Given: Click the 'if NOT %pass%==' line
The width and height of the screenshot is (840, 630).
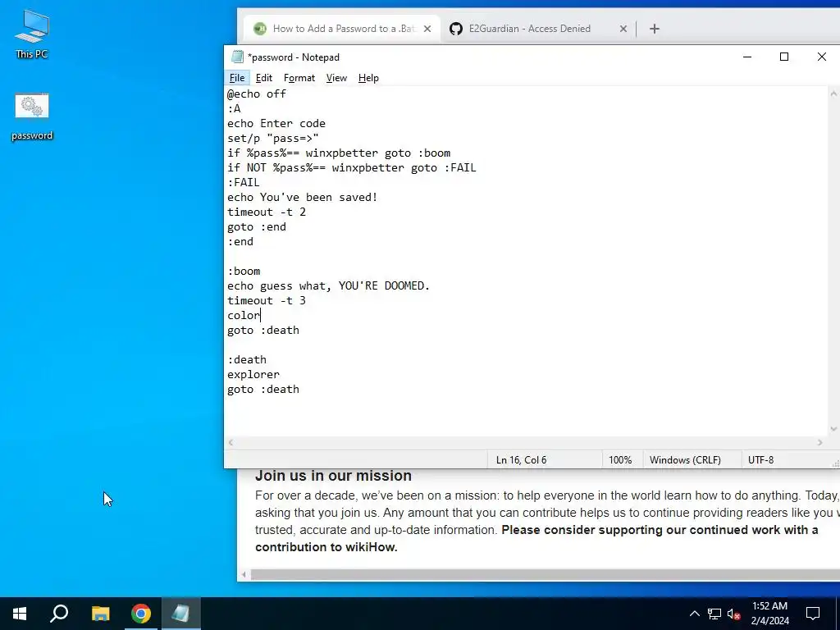Looking at the screenshot, I should click(x=351, y=167).
